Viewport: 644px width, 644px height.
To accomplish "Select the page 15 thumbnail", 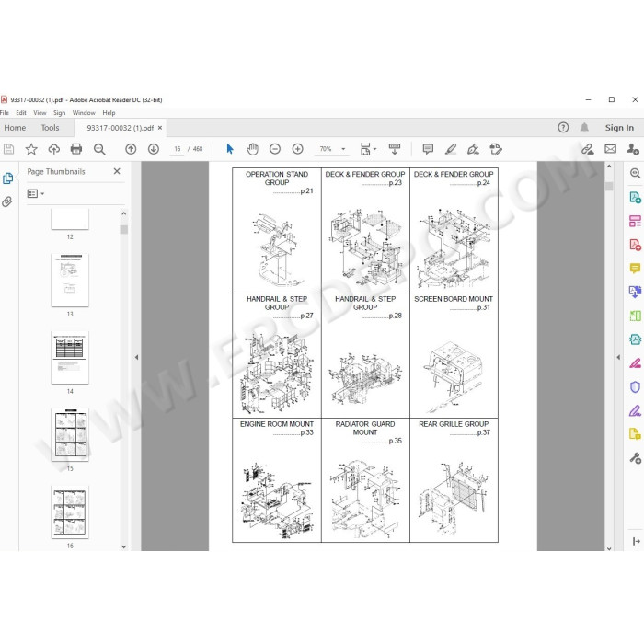I will tap(70, 434).
